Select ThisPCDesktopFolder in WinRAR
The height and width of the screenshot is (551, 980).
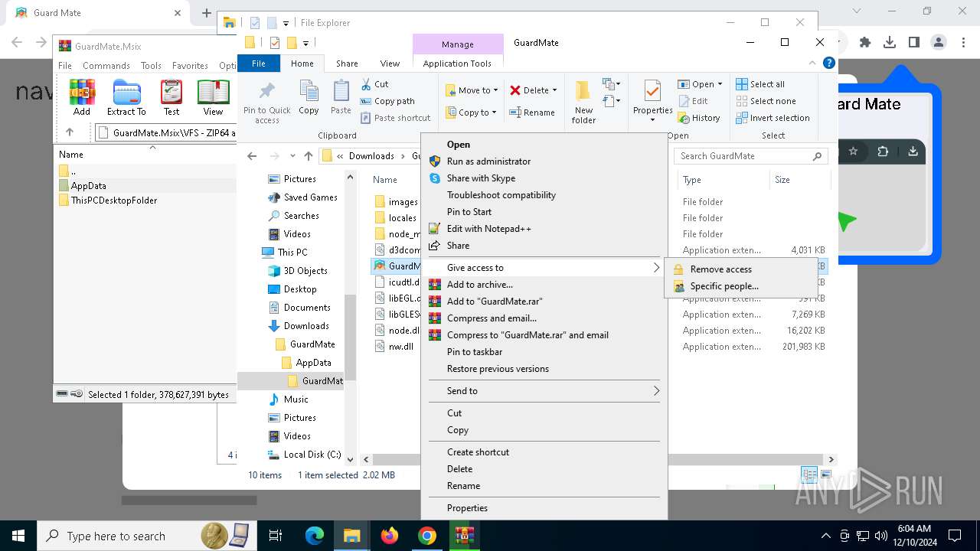click(114, 201)
